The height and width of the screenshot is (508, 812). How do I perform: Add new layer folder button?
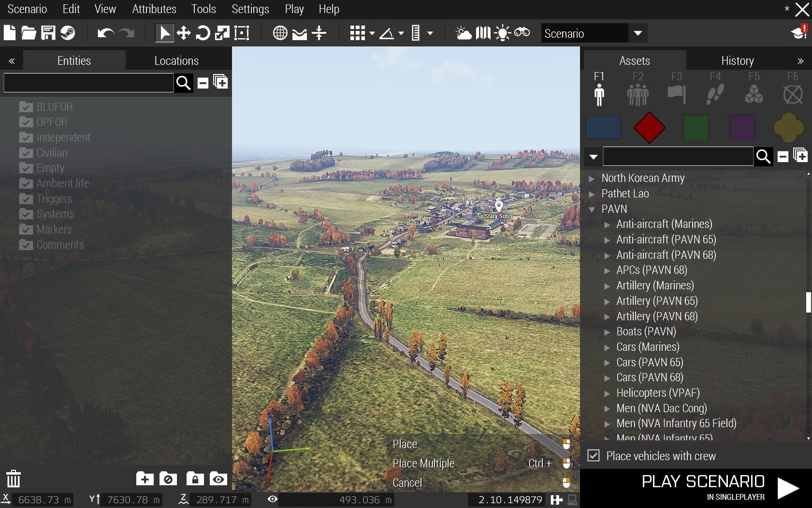coord(145,479)
